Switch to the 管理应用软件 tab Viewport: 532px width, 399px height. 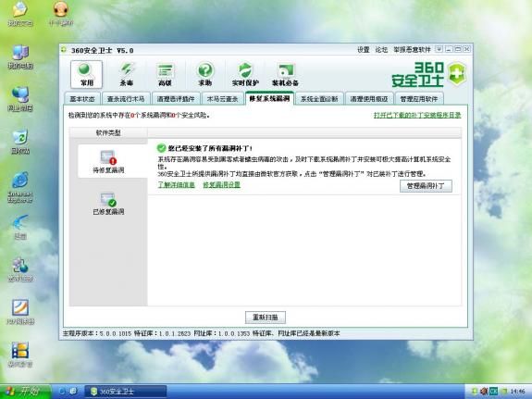(x=419, y=99)
